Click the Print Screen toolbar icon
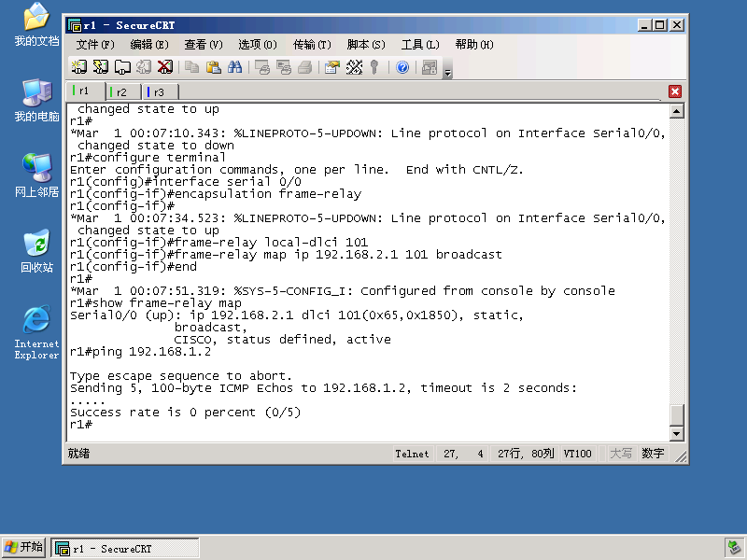This screenshot has width=747, height=560. coord(262,67)
